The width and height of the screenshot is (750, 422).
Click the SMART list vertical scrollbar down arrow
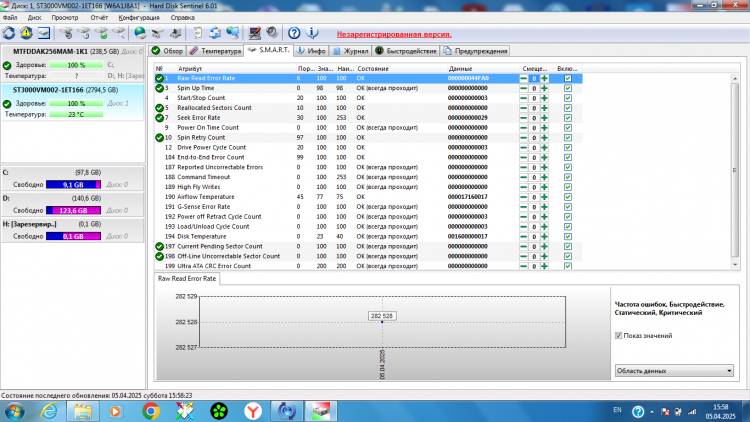tap(735, 265)
